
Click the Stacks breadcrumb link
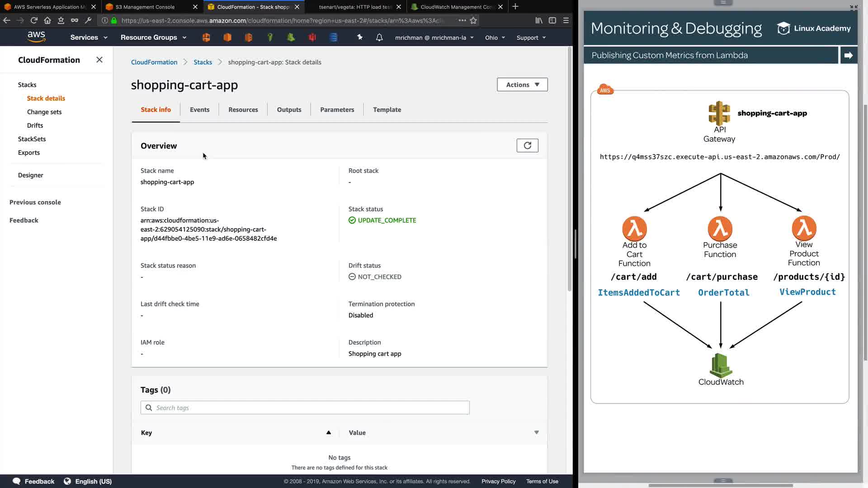(203, 62)
